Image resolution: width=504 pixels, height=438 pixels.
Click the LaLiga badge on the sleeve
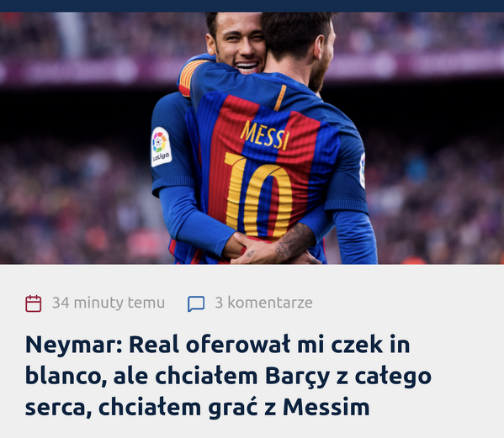(161, 147)
